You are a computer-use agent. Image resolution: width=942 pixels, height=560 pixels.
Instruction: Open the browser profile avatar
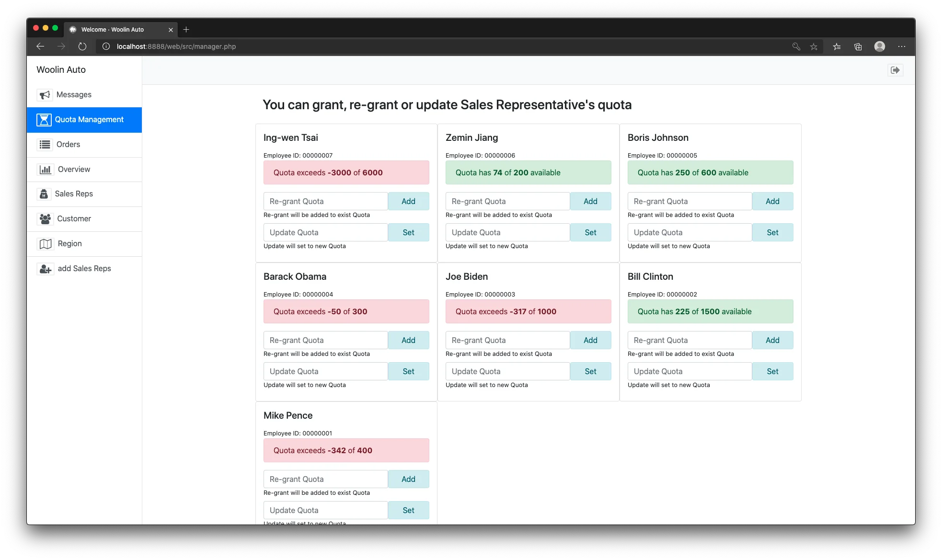[879, 46]
